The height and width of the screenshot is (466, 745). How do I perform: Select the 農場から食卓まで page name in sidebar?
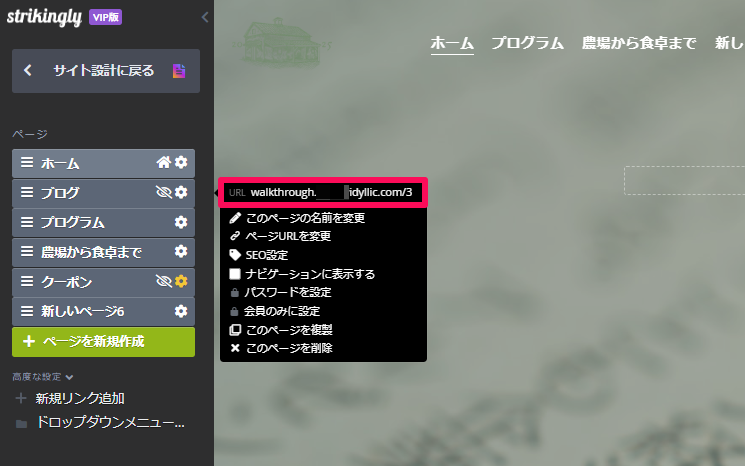click(x=91, y=252)
